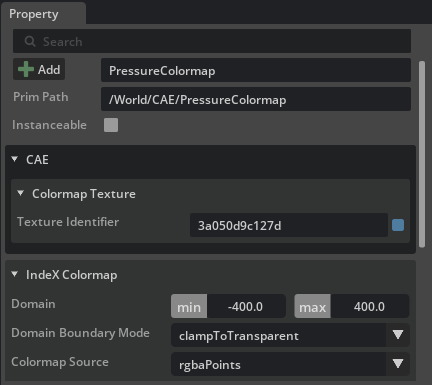The height and width of the screenshot is (385, 432).
Task: Click the Prim Path label
Action: click(41, 97)
